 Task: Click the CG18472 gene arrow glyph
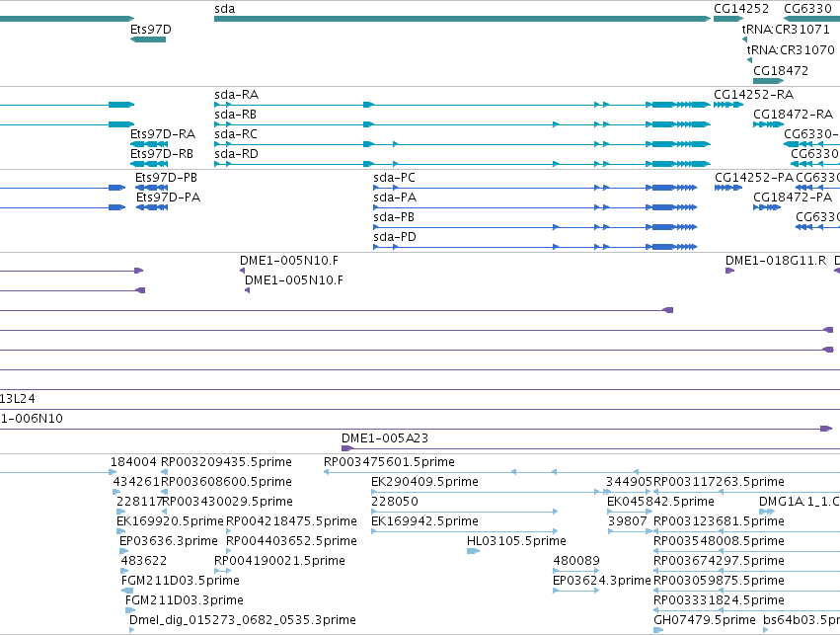(768, 81)
